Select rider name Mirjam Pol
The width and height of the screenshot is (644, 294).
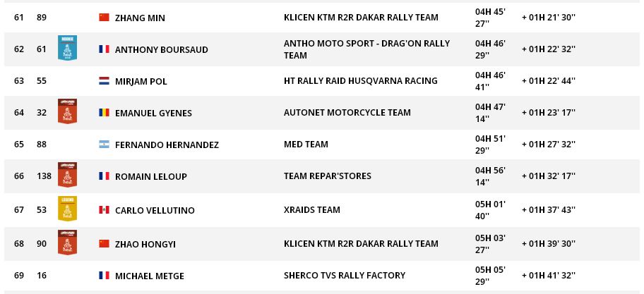pos(141,81)
